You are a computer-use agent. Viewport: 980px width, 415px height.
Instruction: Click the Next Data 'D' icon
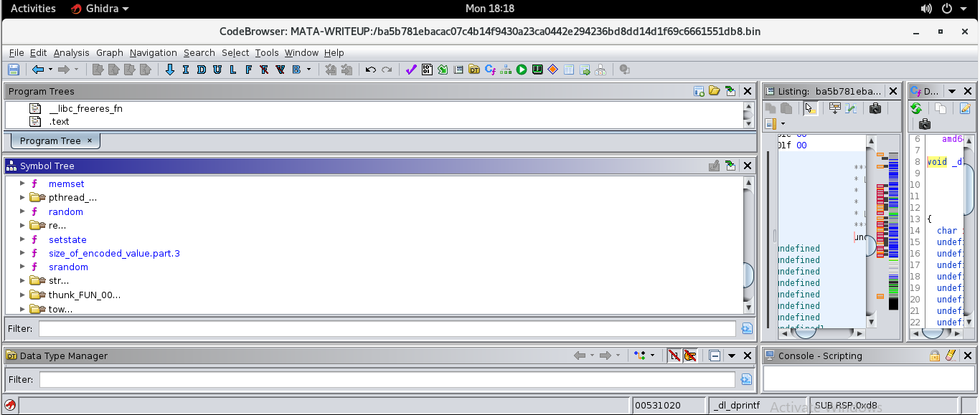tap(202, 70)
